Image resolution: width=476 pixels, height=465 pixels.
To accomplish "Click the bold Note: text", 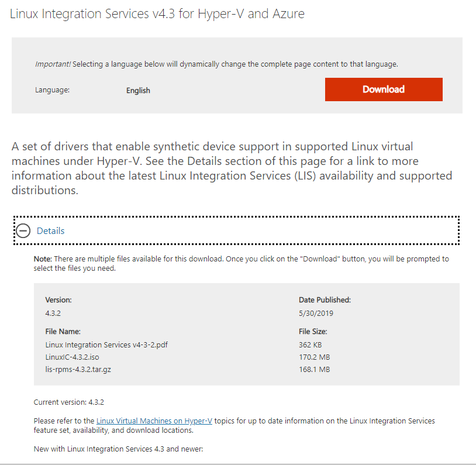I will (43, 259).
